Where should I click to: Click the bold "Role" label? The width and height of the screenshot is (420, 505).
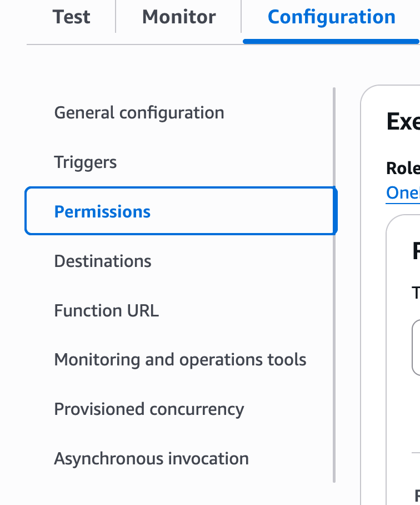point(403,169)
